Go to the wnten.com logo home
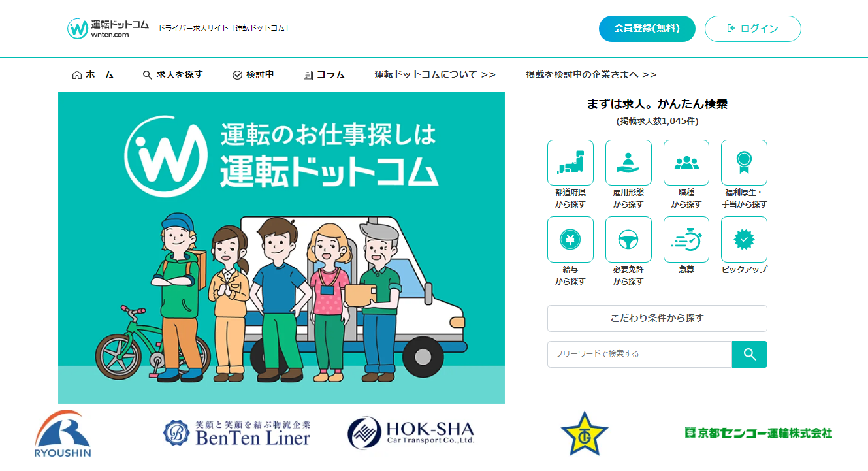 pos(108,28)
